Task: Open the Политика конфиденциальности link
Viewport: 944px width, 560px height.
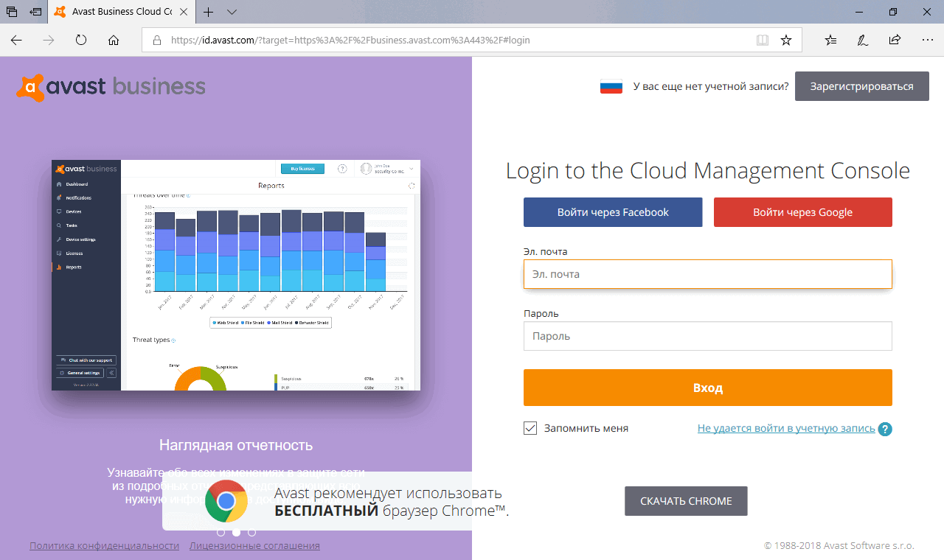Action: coord(104,546)
